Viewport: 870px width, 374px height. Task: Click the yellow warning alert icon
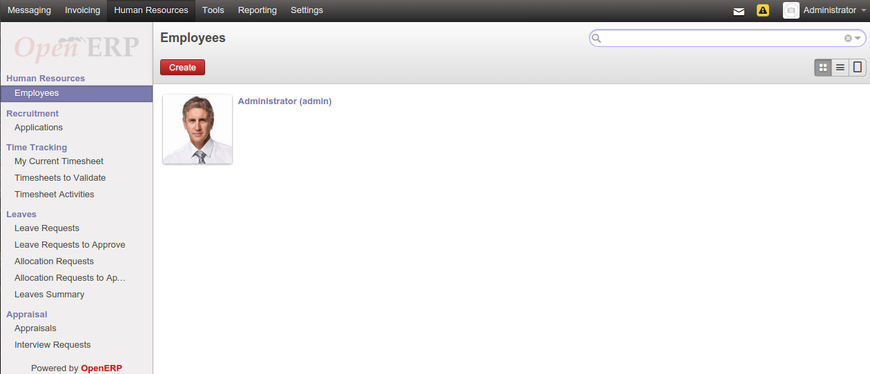point(763,11)
